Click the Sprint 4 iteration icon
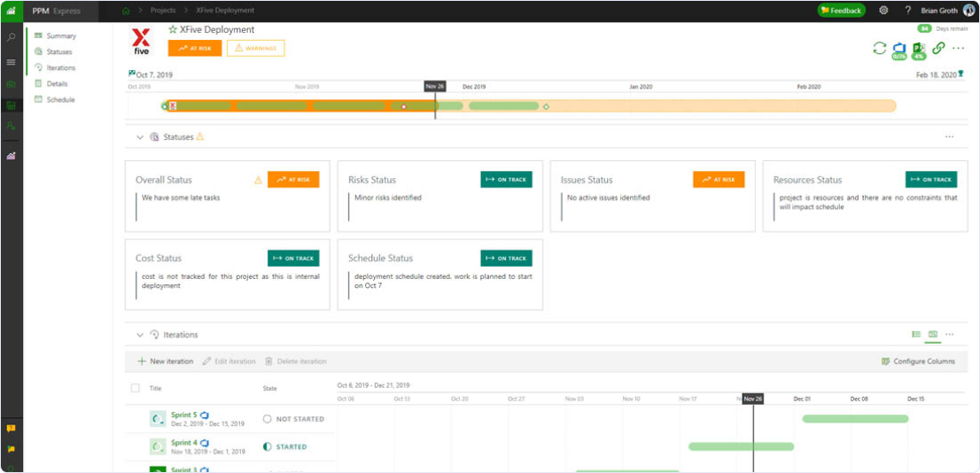Viewport: 980px width, 473px height. click(158, 446)
